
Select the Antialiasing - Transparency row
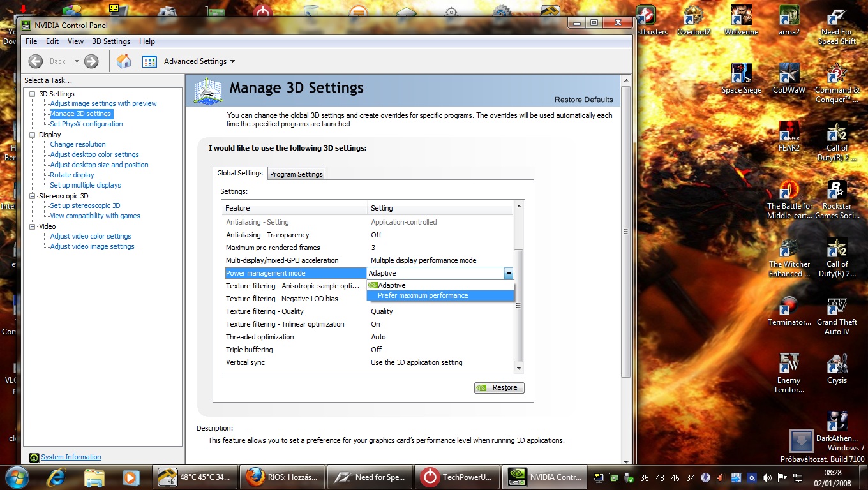(368, 235)
